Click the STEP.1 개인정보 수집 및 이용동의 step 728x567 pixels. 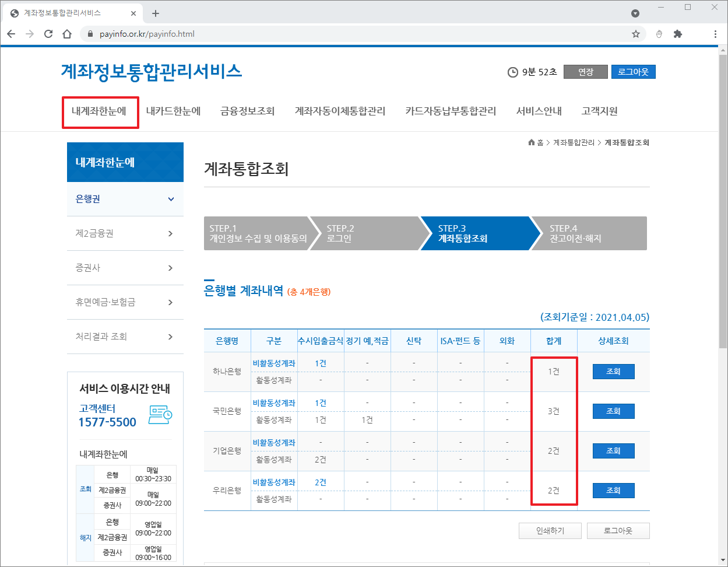[x=258, y=233]
